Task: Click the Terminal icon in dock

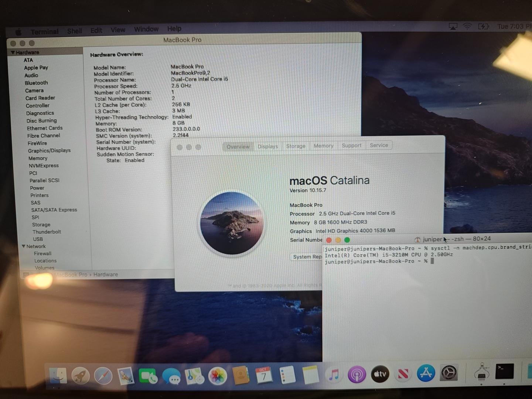Action: point(504,371)
